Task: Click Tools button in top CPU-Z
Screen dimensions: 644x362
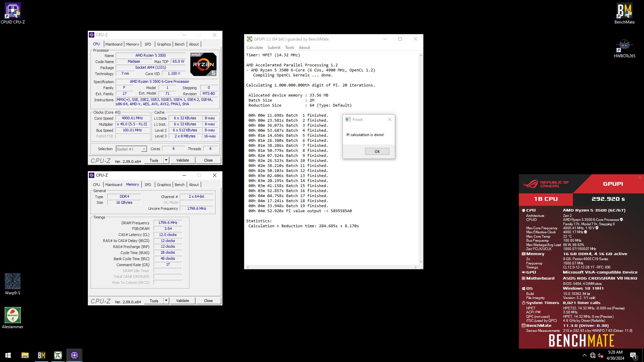Action: coord(154,160)
